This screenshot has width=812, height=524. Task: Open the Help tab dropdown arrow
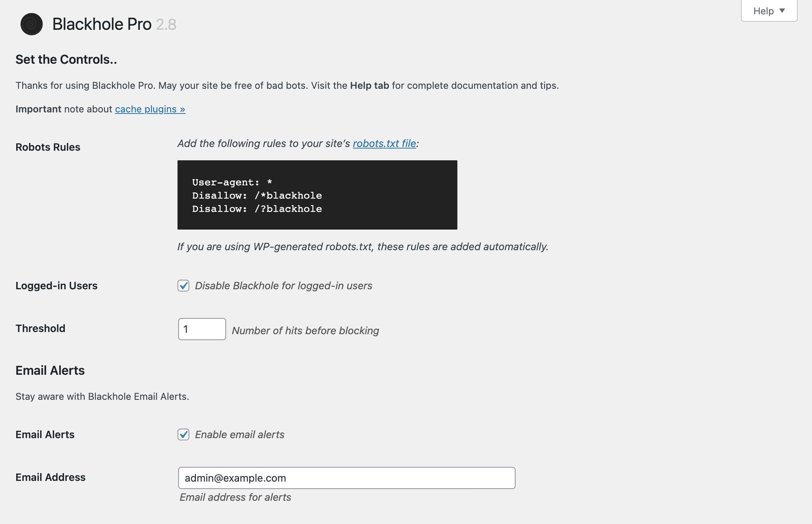tap(782, 11)
